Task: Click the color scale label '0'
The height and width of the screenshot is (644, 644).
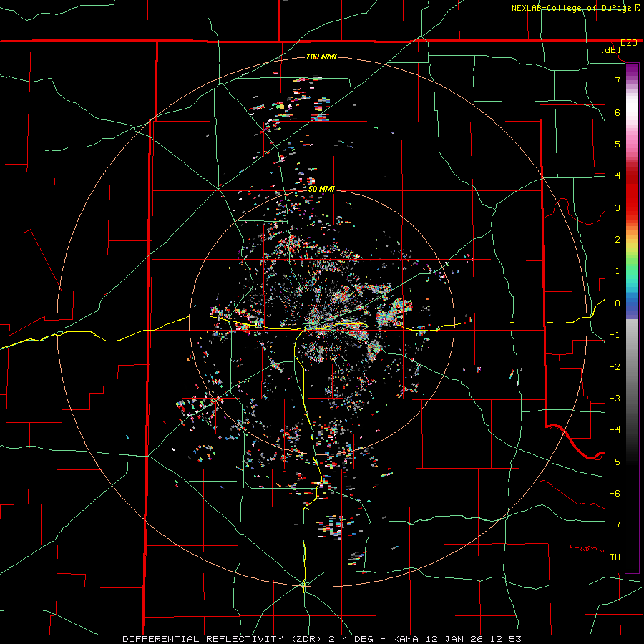Action: tap(618, 303)
